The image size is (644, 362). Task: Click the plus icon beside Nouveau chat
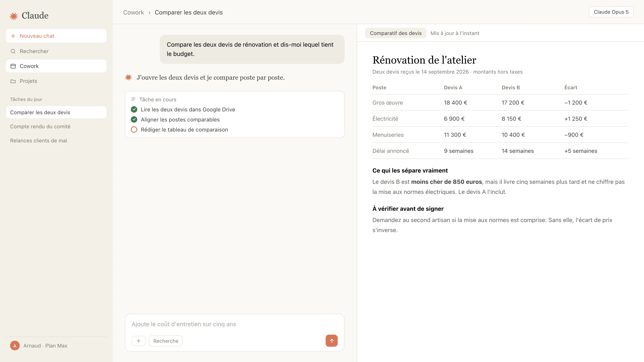click(13, 36)
